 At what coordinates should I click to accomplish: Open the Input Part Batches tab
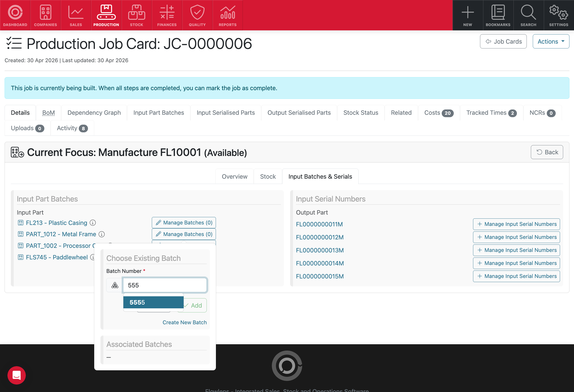tap(159, 113)
